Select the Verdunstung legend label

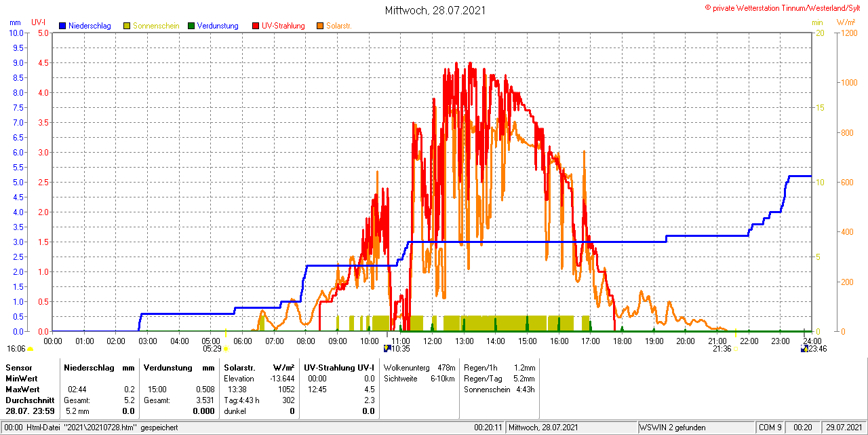218,26
